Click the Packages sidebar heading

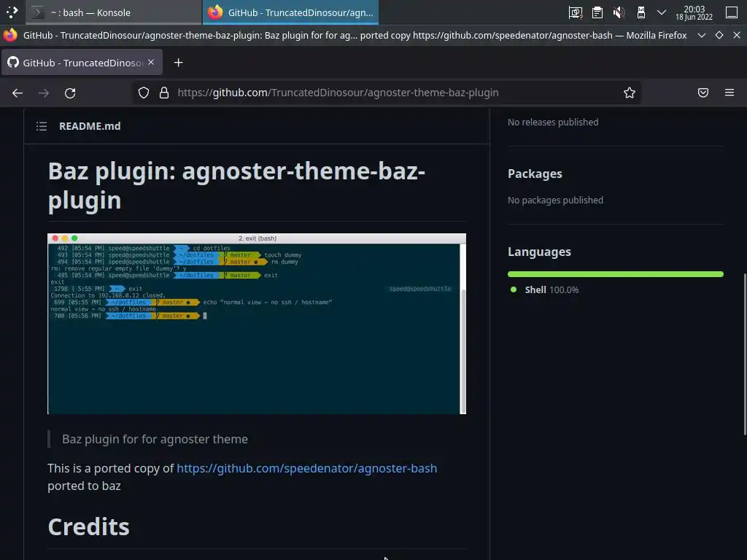[535, 174]
